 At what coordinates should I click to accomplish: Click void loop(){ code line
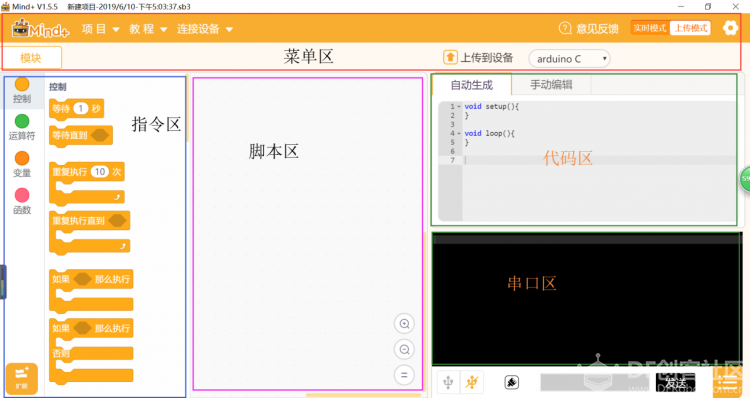pyautogui.click(x=489, y=133)
